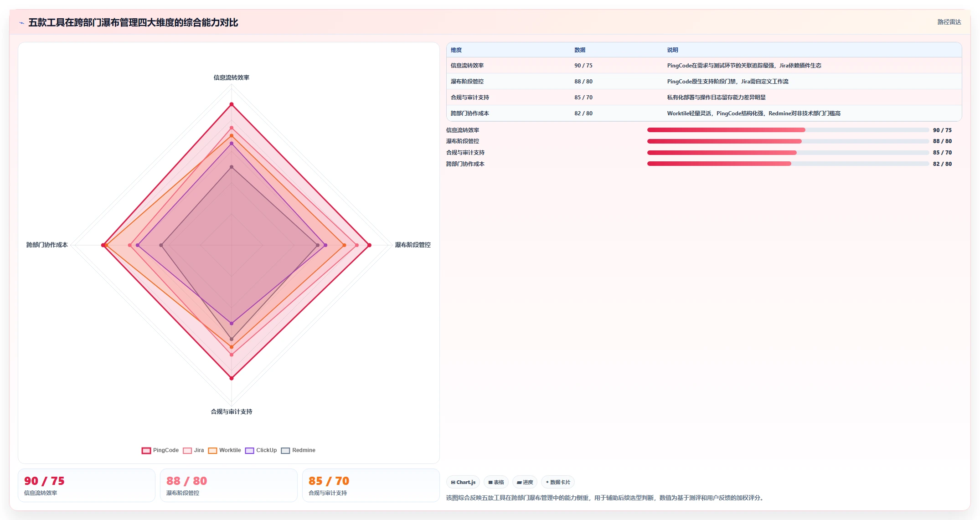Click PingCode's crimson point on the top radar axis
980x520 pixels.
coord(232,105)
